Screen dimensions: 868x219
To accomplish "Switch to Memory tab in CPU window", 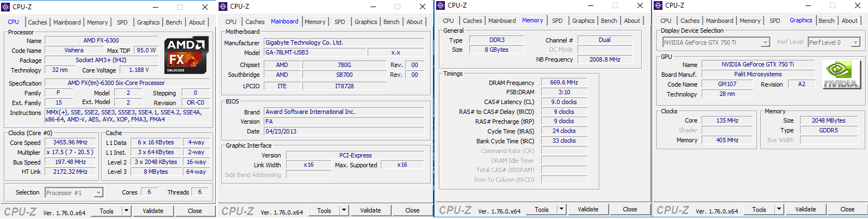I will [x=97, y=22].
